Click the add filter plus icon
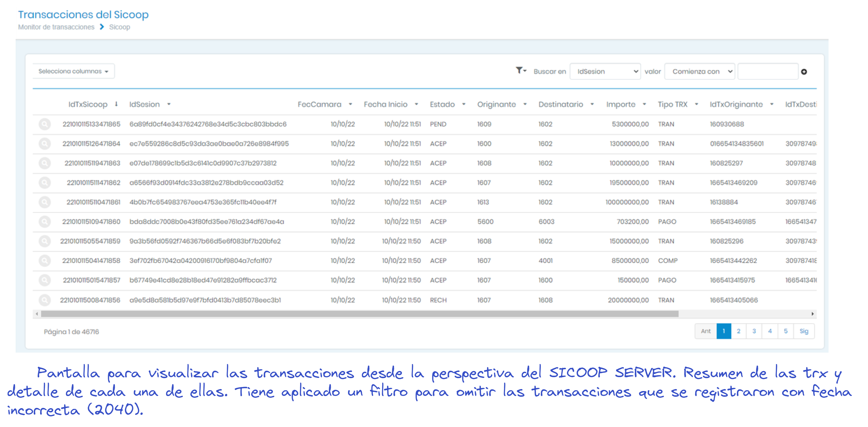 [x=804, y=72]
